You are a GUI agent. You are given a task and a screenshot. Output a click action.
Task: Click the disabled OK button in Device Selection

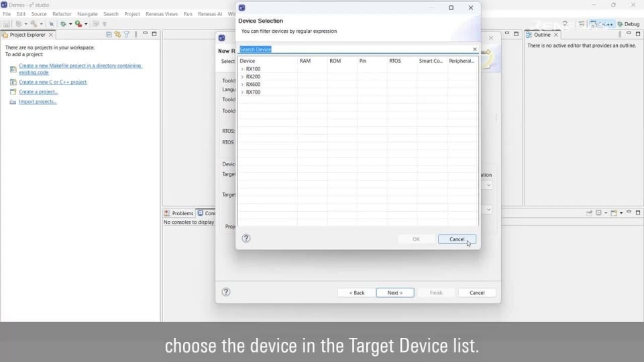416,239
